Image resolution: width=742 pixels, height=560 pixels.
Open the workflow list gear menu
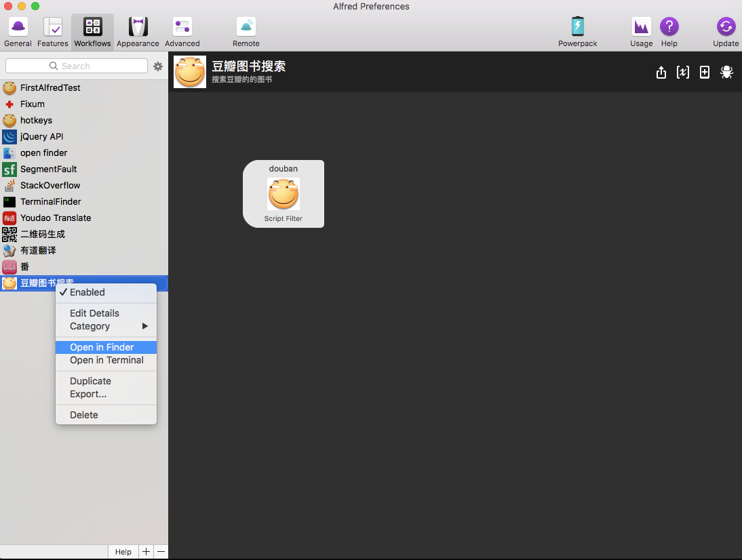(158, 66)
